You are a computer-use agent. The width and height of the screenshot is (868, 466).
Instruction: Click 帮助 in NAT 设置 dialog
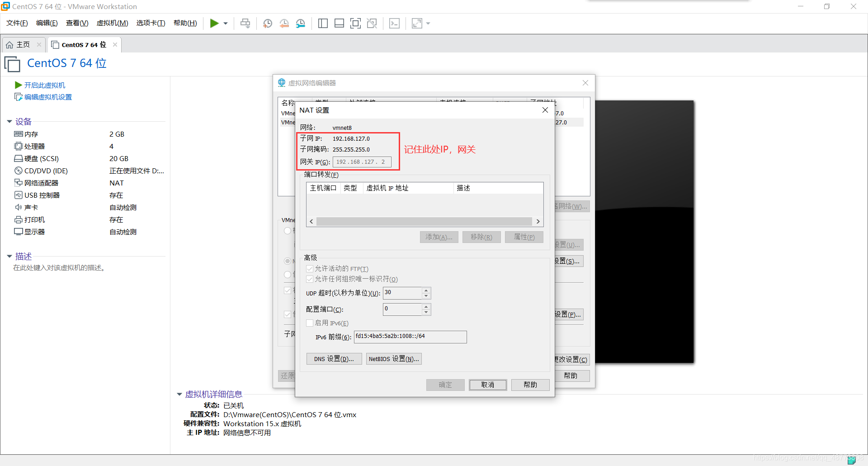[530, 385]
